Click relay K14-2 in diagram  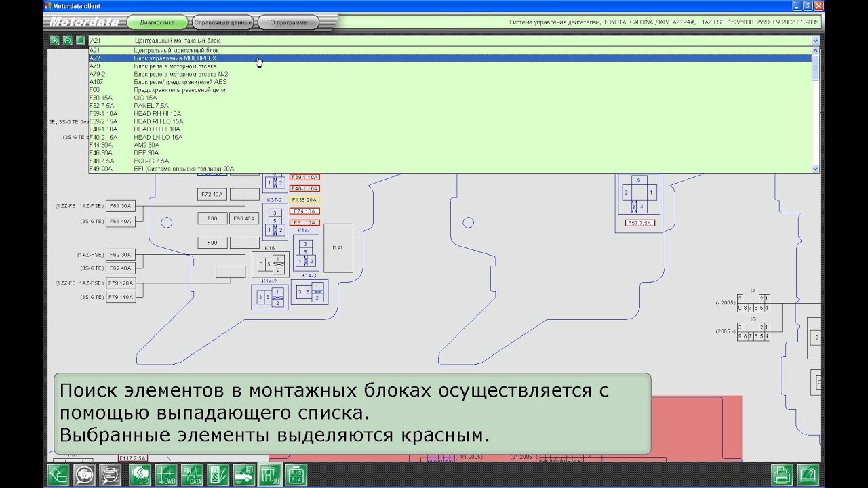(x=270, y=298)
